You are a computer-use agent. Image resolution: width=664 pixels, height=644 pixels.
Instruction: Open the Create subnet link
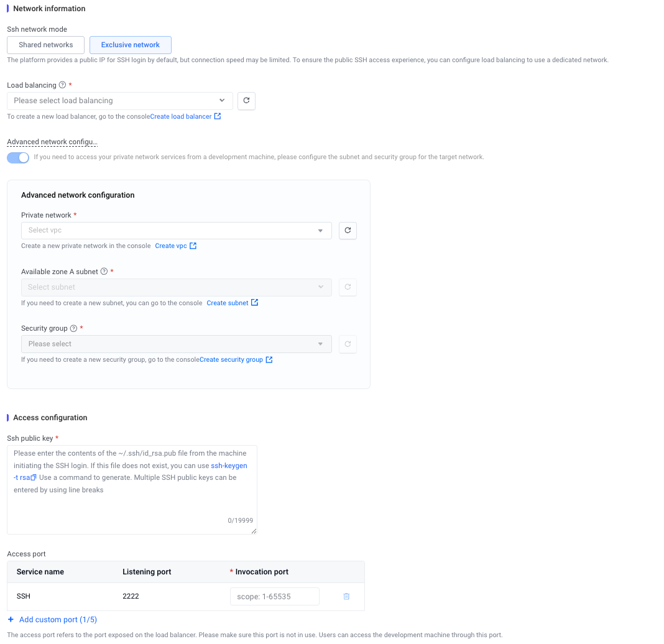coord(228,303)
